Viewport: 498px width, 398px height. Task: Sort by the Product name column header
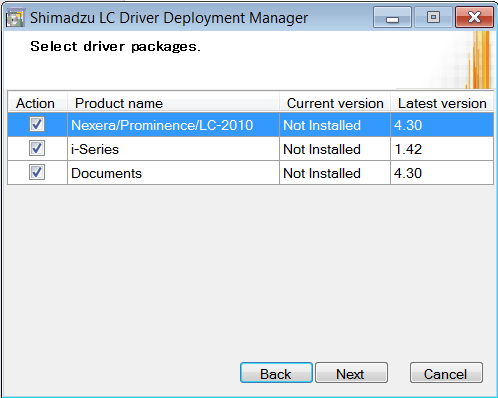point(173,102)
